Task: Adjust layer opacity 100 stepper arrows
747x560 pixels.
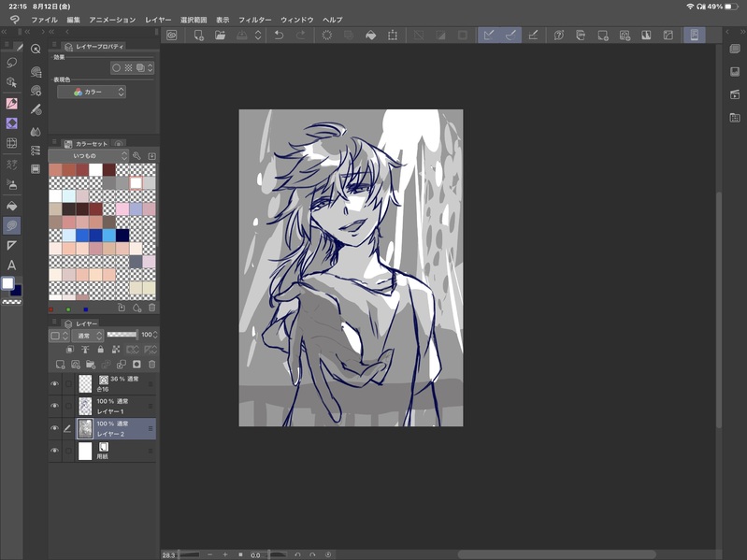Action: [x=155, y=335]
